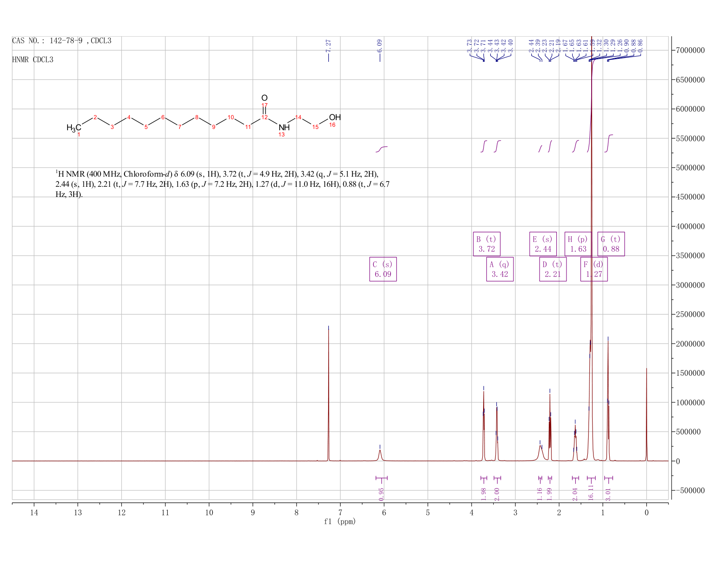Screen dimensions: 728x563
Task: Click the broad NH peak near 6.09 ppm
Action: pos(380,455)
